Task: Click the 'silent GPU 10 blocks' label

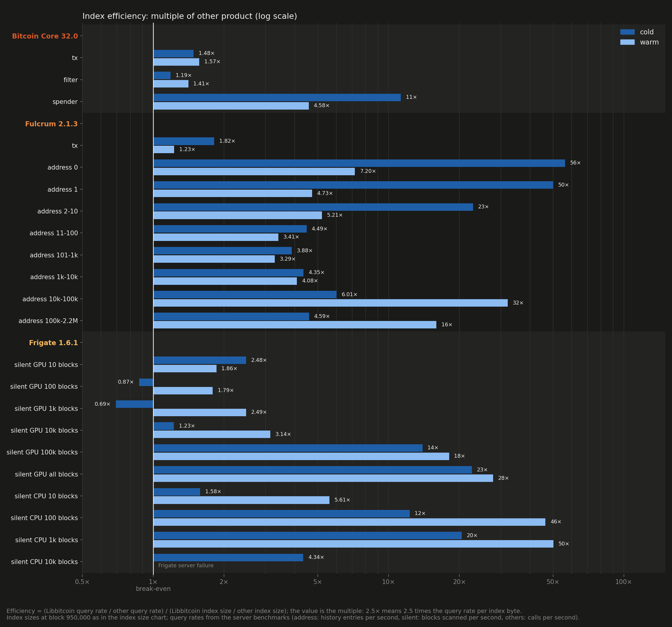Action: 46,365
